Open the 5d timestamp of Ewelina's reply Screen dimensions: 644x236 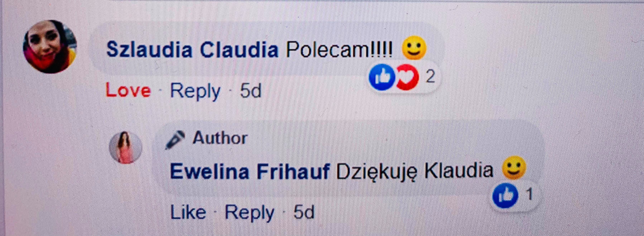pyautogui.click(x=304, y=213)
